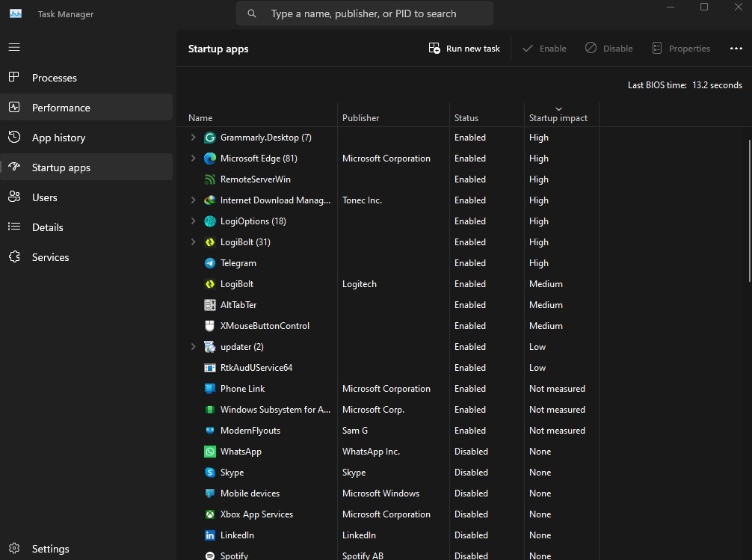This screenshot has width=752, height=560.
Task: Click Run new task button
Action: tap(464, 49)
